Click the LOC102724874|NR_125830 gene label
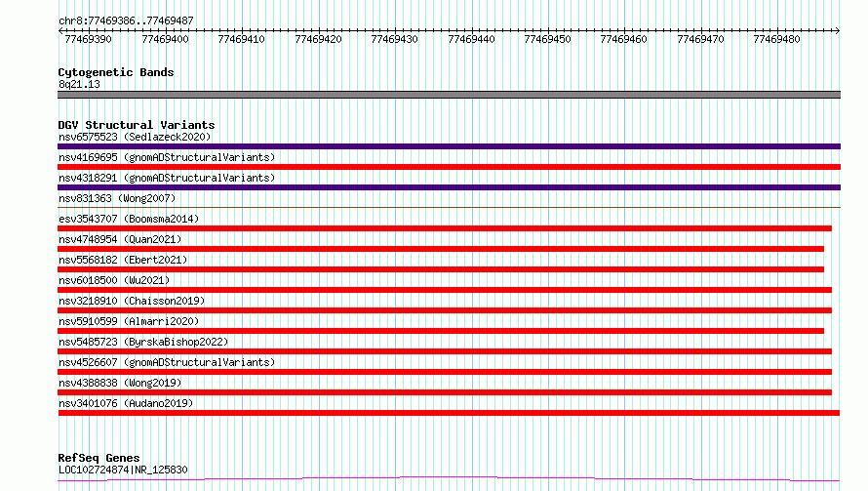Viewport: 868px width, 491px height. pos(123,470)
